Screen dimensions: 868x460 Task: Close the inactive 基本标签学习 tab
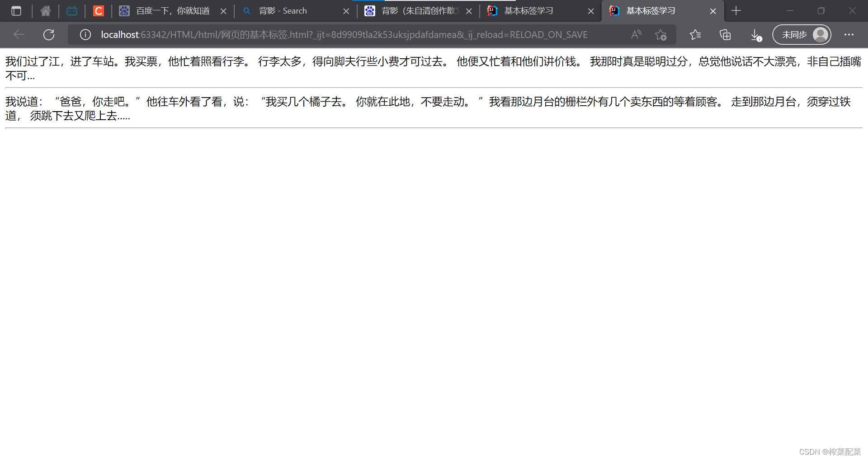click(x=591, y=11)
